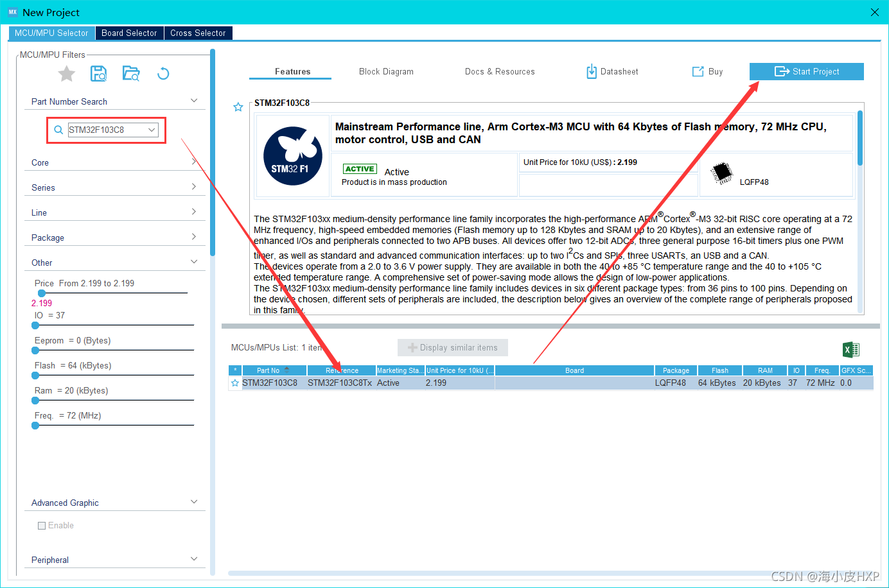Screen dimensions: 889x588
Task: Click the magnifier icon in part search
Action: 58,130
